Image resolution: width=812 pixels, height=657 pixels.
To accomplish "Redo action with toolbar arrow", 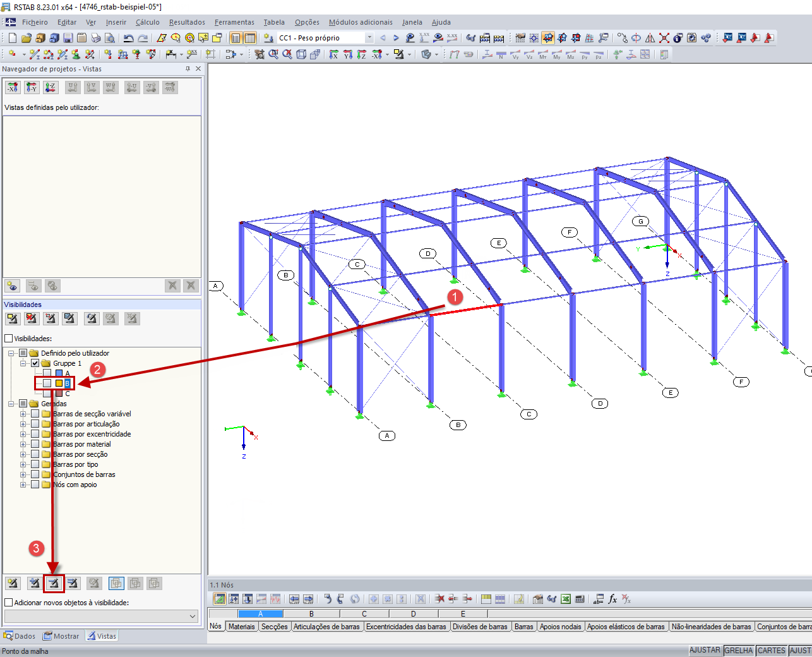I will [x=143, y=38].
